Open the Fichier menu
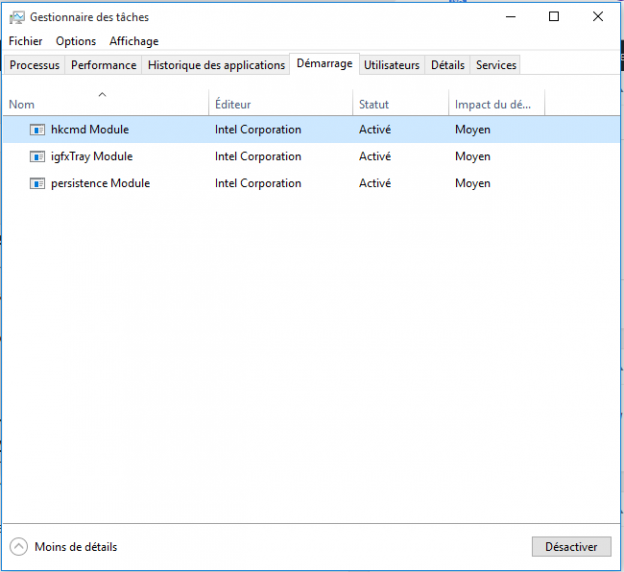This screenshot has height=572, width=624. click(26, 41)
